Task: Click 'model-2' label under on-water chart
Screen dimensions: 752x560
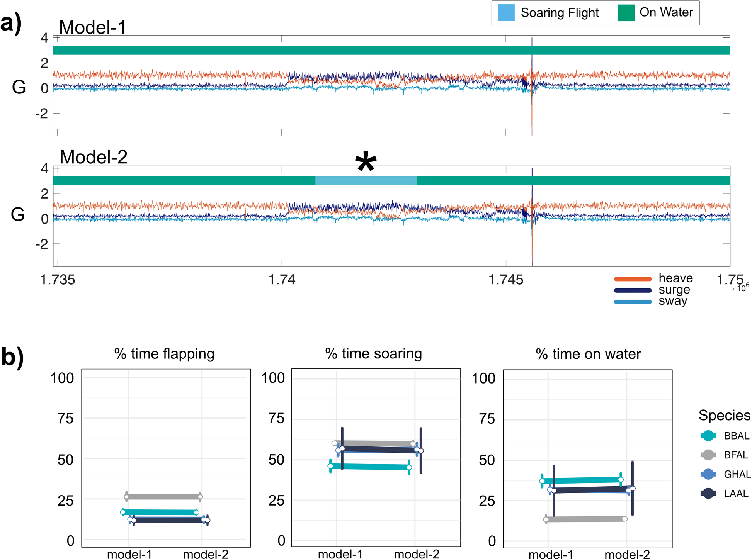Action: (627, 555)
